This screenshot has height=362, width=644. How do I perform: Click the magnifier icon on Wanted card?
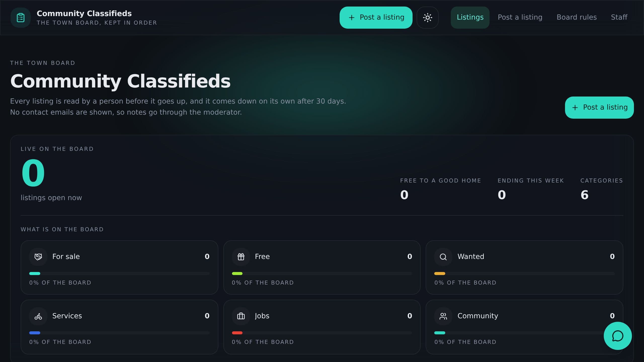(443, 257)
